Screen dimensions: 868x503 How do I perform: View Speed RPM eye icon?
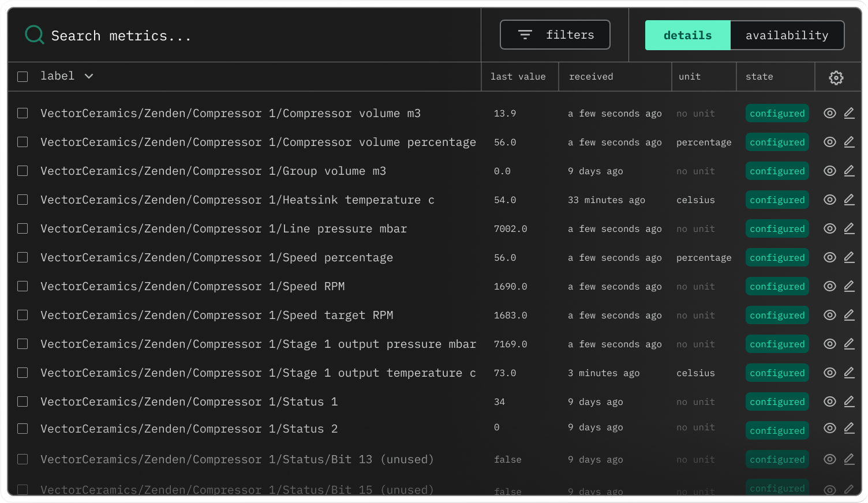(x=830, y=286)
